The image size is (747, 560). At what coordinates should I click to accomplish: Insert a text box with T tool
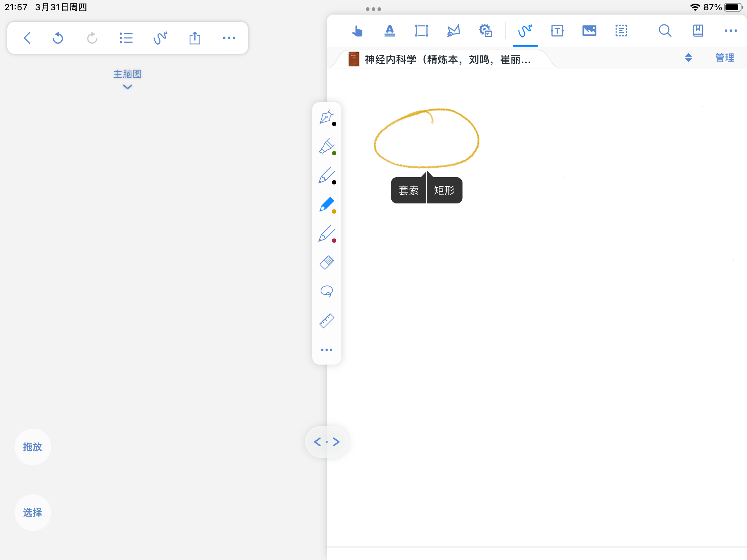point(557,31)
